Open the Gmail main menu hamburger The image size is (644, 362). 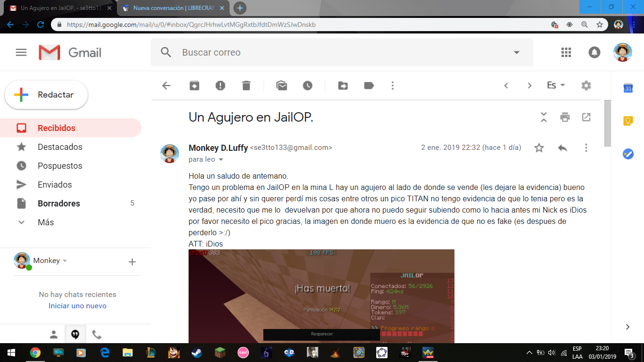pyautogui.click(x=21, y=52)
